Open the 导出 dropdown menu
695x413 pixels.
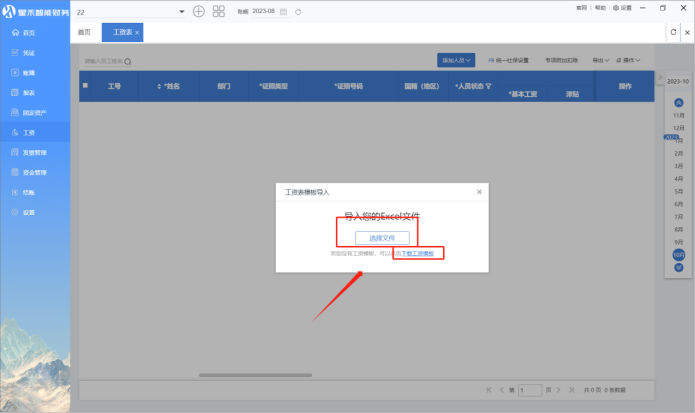[x=600, y=60]
